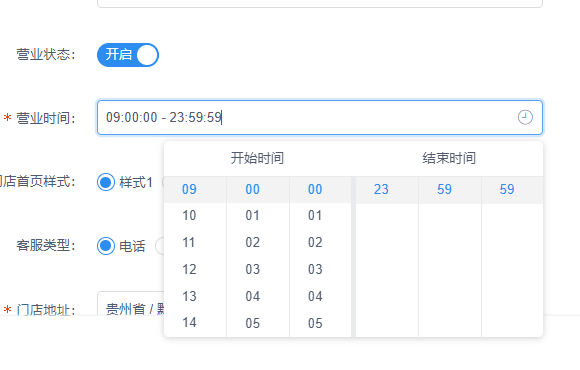The image size is (580, 370).
Task: Pick start minute 04
Action: coord(258,296)
